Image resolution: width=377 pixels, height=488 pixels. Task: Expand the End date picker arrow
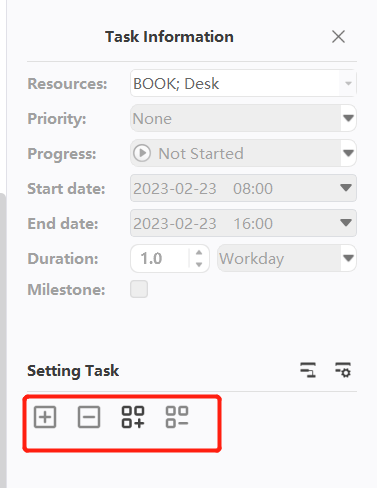[346, 223]
